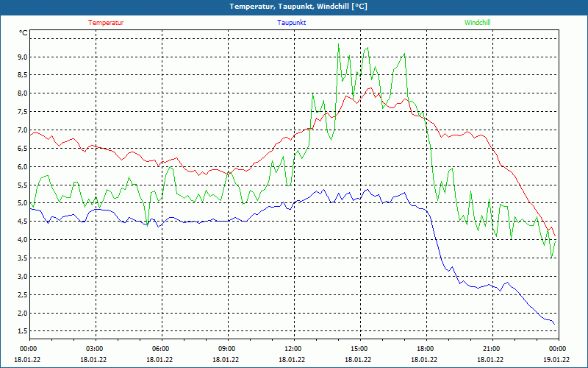This screenshot has height=368, width=588.
Task: Click the 2,5 y-axis value
Action: point(23,295)
